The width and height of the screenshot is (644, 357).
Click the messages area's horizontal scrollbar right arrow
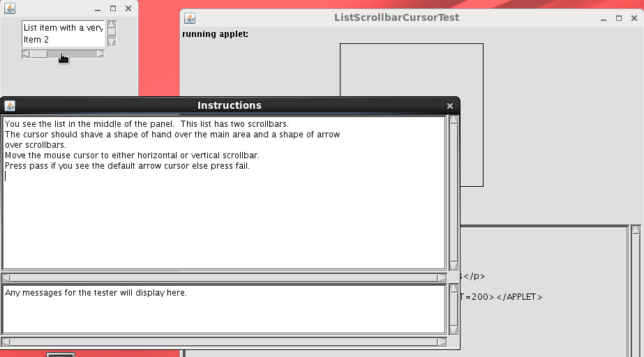tap(442, 342)
